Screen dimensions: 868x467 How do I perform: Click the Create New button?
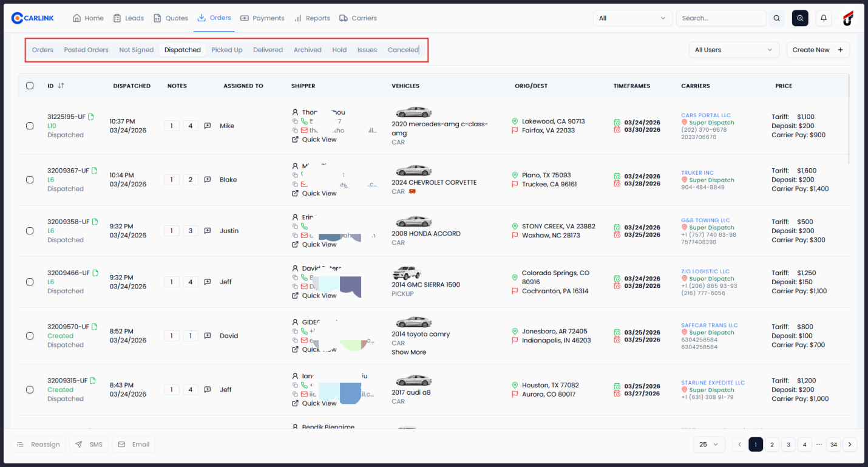point(818,50)
